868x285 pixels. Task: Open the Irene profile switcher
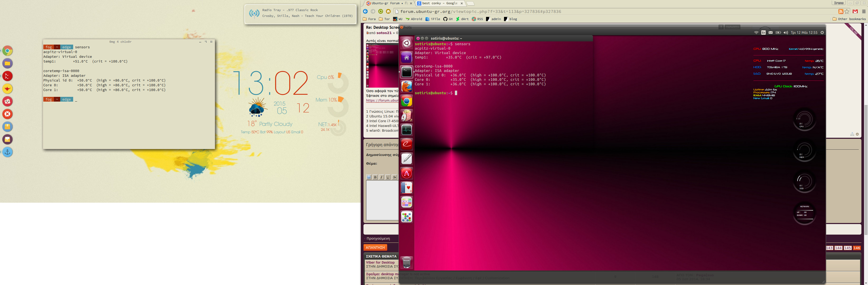tap(839, 3)
